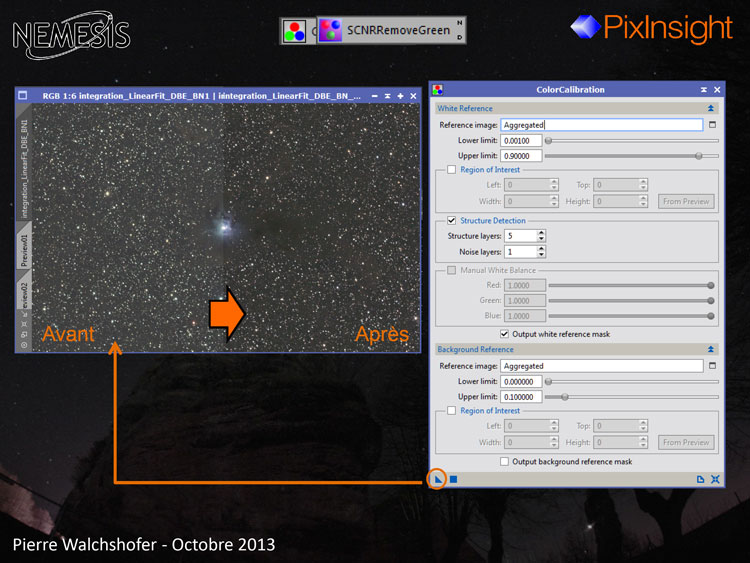Screen dimensions: 750x563
Task: Click Background upper limit field 0.100000
Action: [521, 397]
